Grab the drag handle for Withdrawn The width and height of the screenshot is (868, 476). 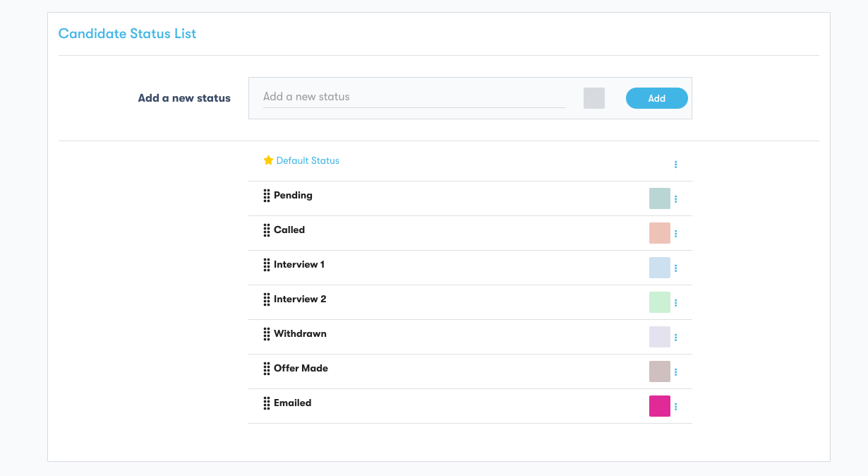(267, 334)
